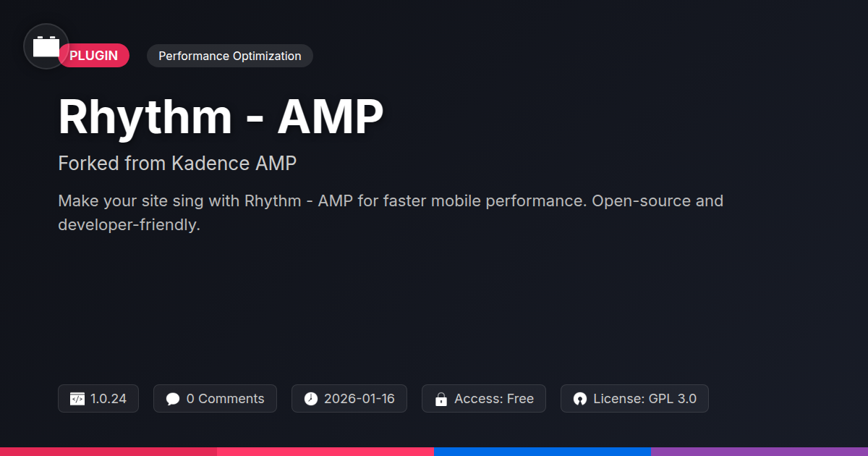Click the crimson bottom color strip
The height and width of the screenshot is (456, 868).
click(x=109, y=451)
